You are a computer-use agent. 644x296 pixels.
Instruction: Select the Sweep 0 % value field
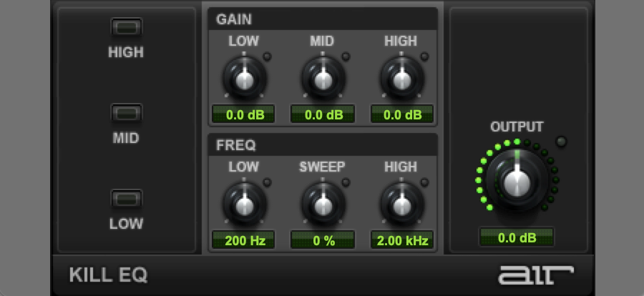coord(323,240)
